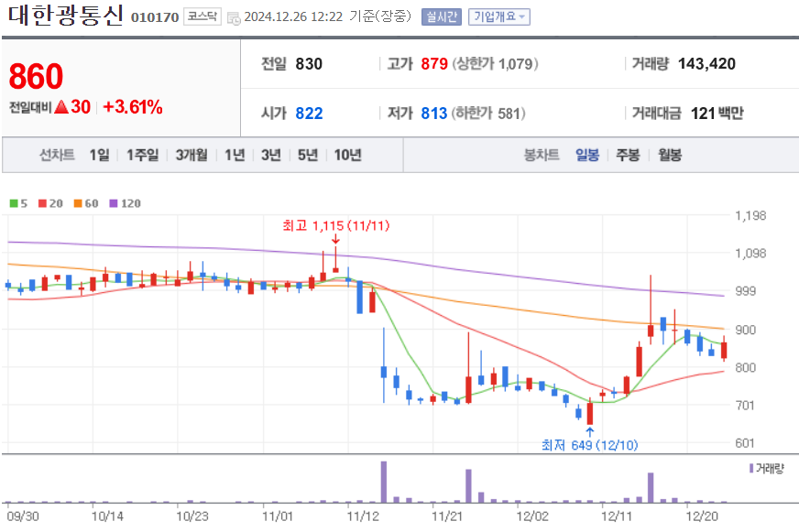
Task: Click the 시가 value 822
Action: 310,113
